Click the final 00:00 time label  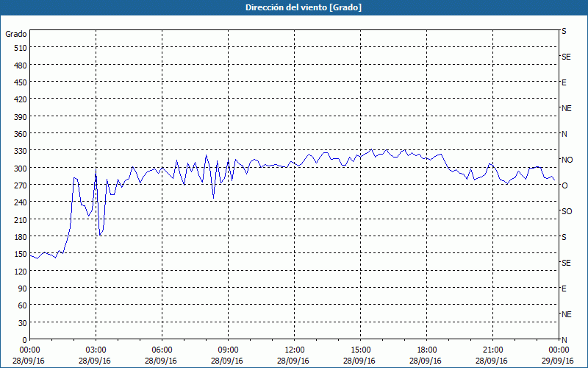pos(559,350)
